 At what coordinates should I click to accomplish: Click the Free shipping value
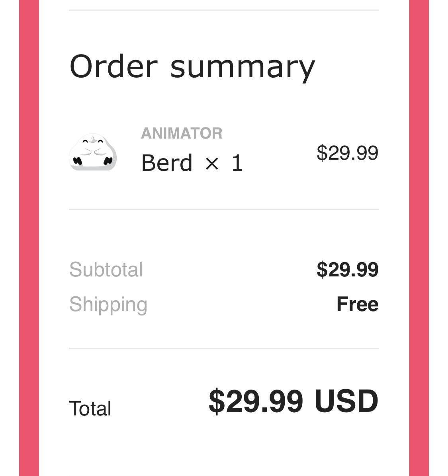[x=357, y=304]
